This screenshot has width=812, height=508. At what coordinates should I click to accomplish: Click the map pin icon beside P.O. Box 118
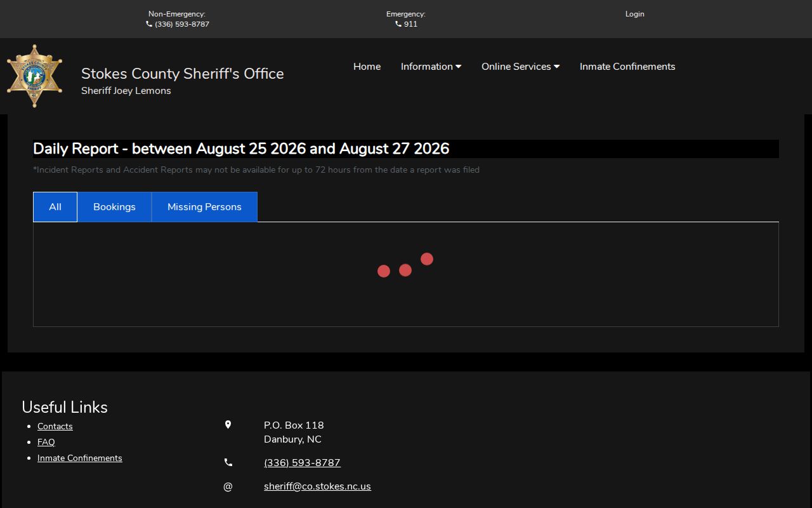228,425
